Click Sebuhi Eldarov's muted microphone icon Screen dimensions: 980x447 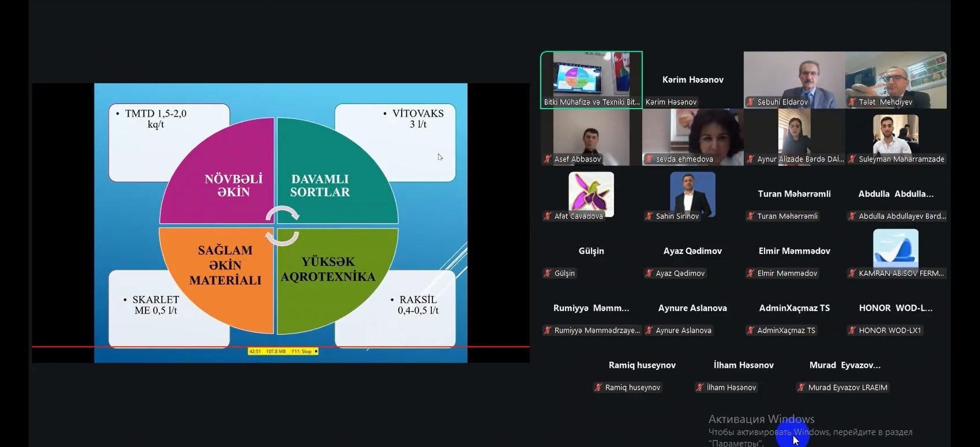tap(750, 102)
